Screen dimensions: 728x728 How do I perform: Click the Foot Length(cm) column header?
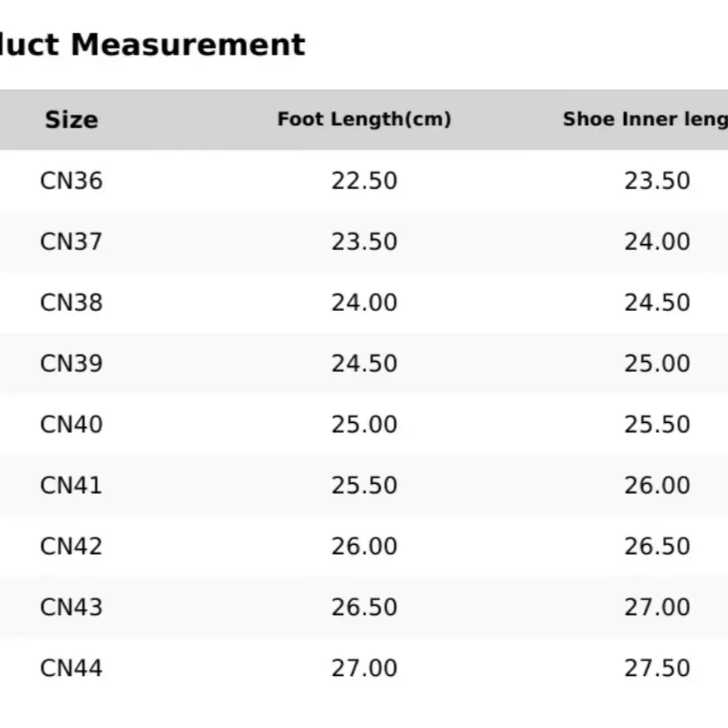[x=364, y=120]
